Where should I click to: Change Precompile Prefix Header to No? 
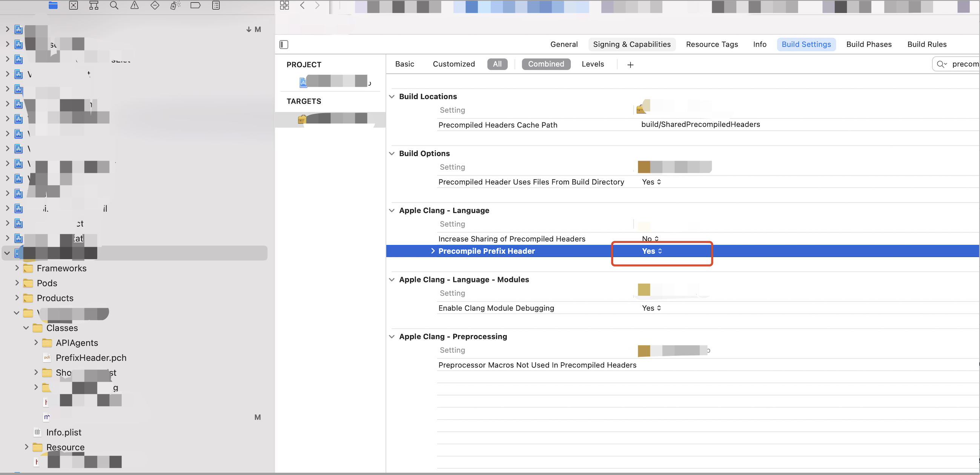tap(651, 251)
